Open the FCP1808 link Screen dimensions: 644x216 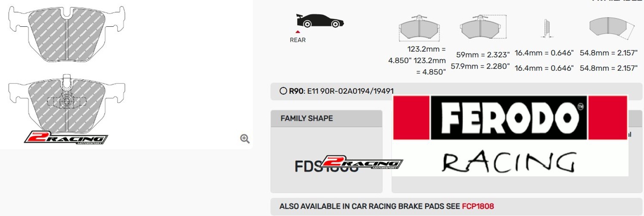[478, 206]
